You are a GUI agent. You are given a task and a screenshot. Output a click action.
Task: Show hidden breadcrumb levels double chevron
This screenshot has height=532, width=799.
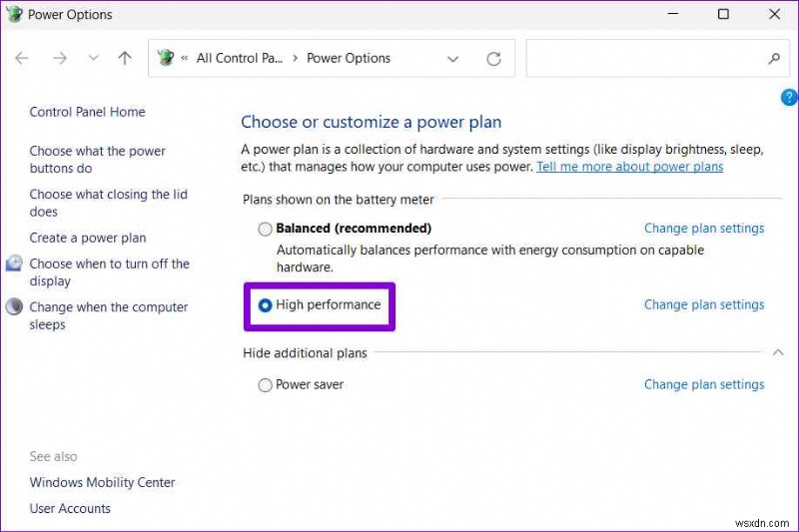point(185,59)
